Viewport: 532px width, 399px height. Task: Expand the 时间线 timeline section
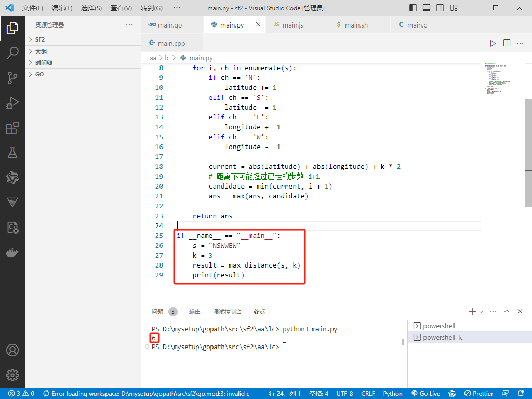tap(83, 63)
